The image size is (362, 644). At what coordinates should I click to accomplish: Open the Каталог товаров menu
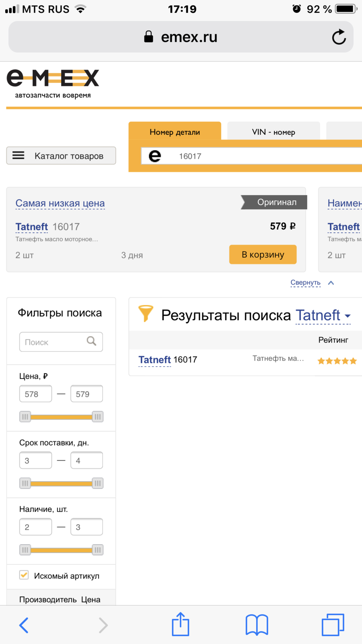[x=61, y=156]
